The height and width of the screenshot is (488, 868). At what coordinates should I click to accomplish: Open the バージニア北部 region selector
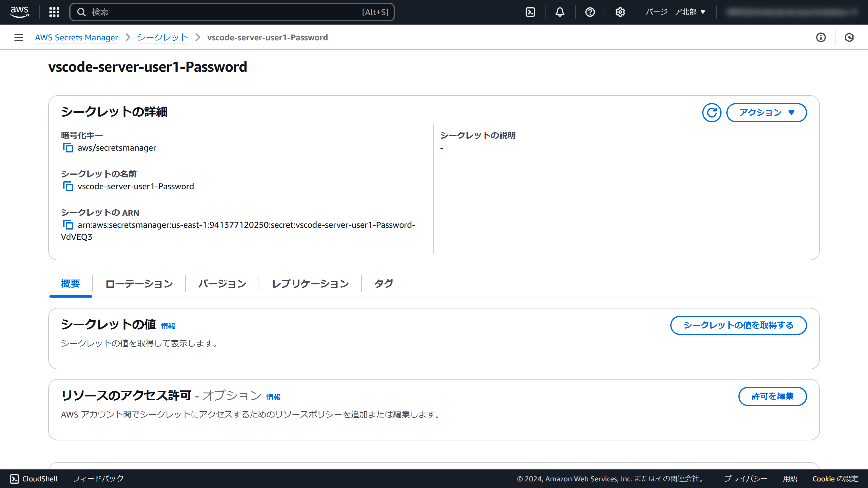[x=675, y=12]
